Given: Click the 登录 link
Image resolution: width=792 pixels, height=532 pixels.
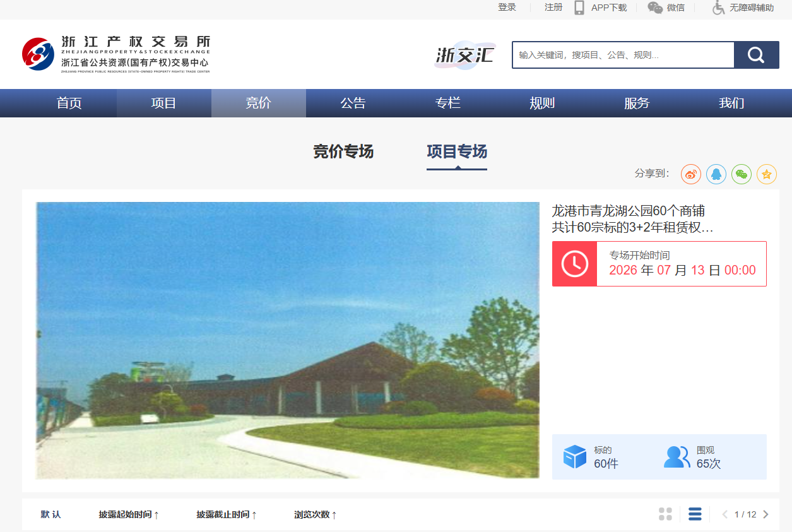Looking at the screenshot, I should 507,8.
